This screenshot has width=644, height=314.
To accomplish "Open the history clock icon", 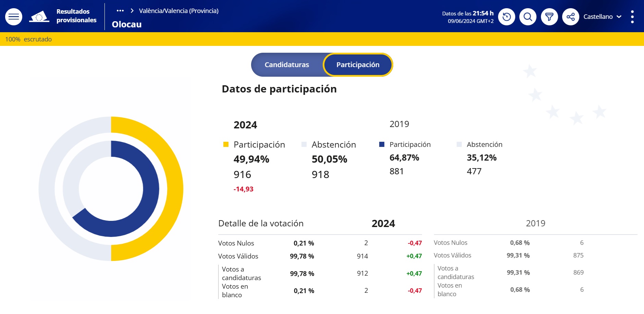I will tap(506, 17).
